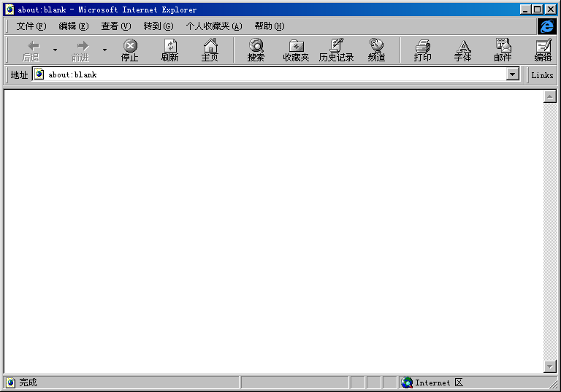
Task: Open the 编辑(E) menu
Action: point(74,26)
